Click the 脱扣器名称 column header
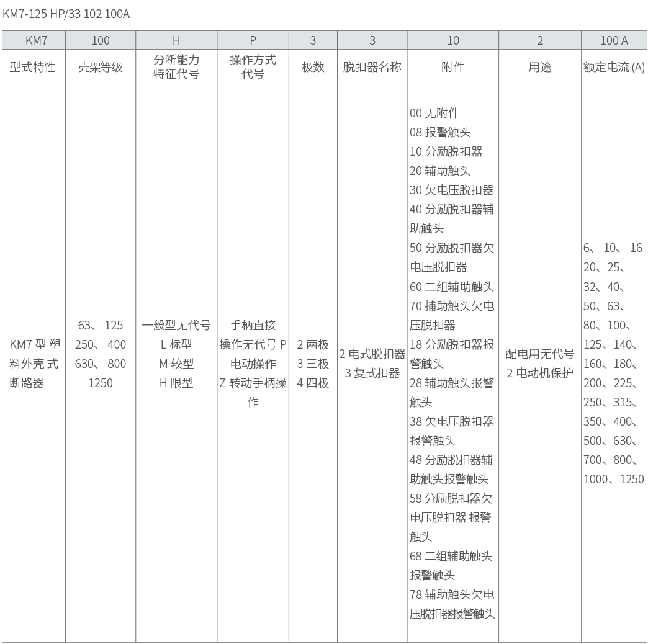Viewport: 648px width, 644px height. tap(372, 68)
